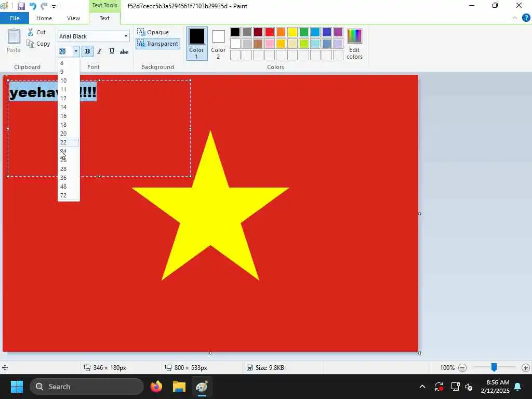Screen dimensions: 532x399
Task: Toggle Bold formatting
Action: (87, 51)
